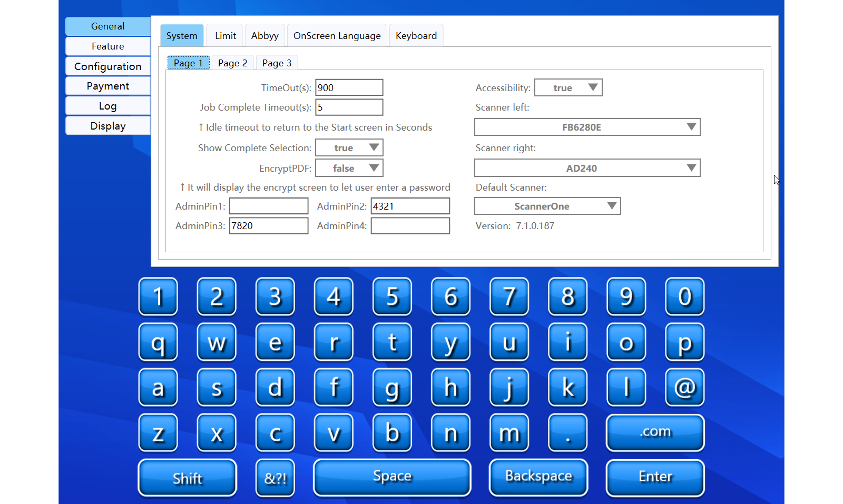Tap the w key
Viewport: 843px width, 504px height.
217,342
